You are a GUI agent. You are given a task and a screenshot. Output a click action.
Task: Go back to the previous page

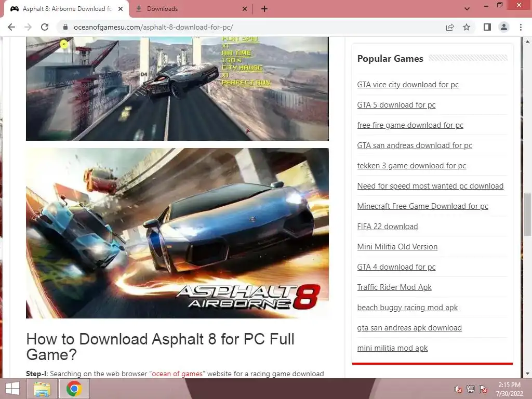tap(11, 27)
